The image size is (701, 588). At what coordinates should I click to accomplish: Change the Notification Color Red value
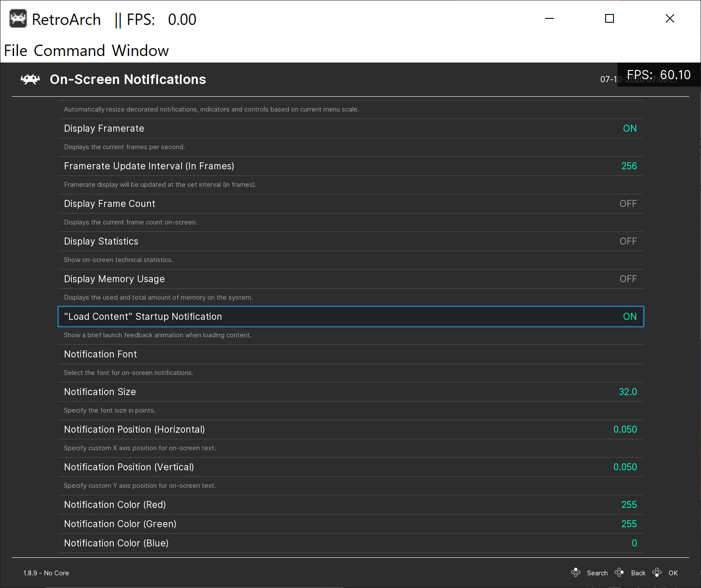click(x=350, y=504)
